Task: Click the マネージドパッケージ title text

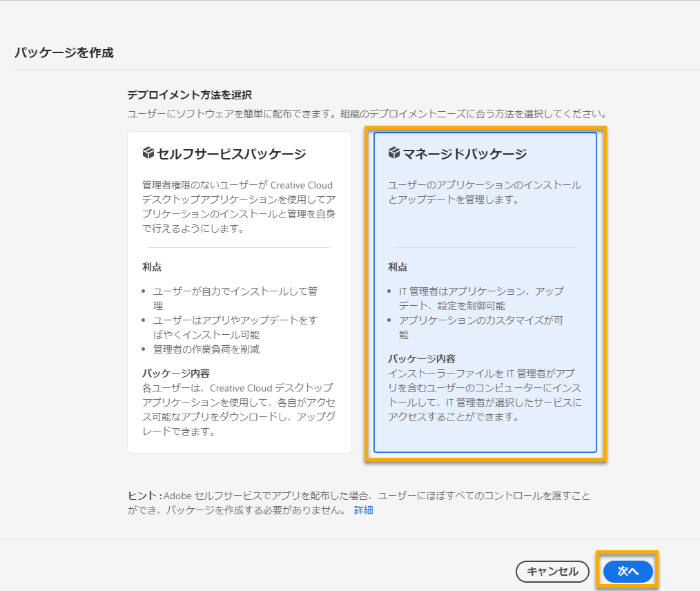Action: point(465,154)
